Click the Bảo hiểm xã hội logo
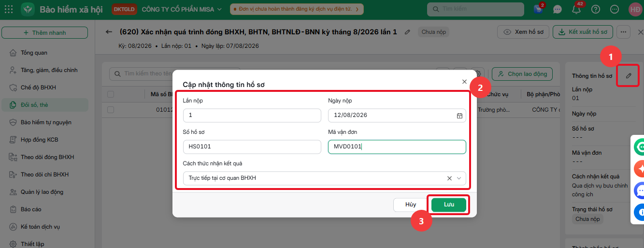Viewport: 644px width, 248px height. pyautogui.click(x=28, y=9)
